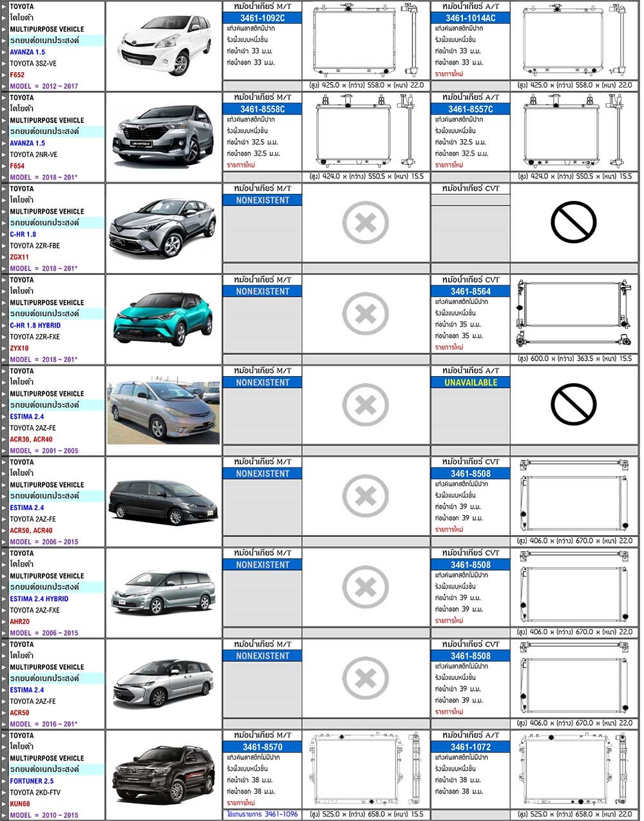This screenshot has height=821, width=644.
Task: Click the prohibited sign in the C-HR ZGX11 row
Action: pos(573,223)
